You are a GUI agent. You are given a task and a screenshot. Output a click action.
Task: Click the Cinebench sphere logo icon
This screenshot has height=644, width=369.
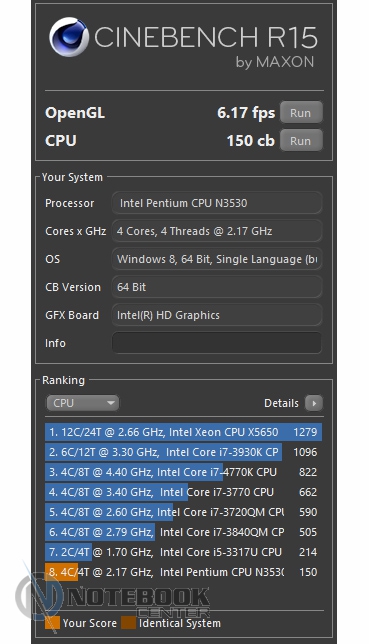(x=69, y=37)
